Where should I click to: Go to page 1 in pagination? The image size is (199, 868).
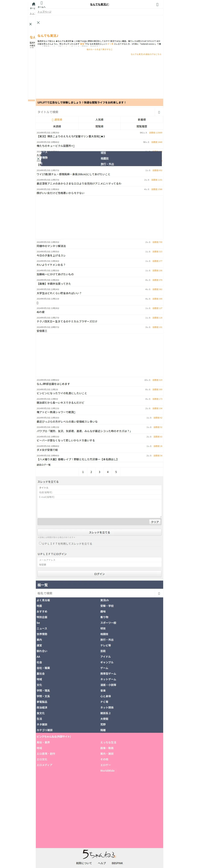[x=83, y=472]
